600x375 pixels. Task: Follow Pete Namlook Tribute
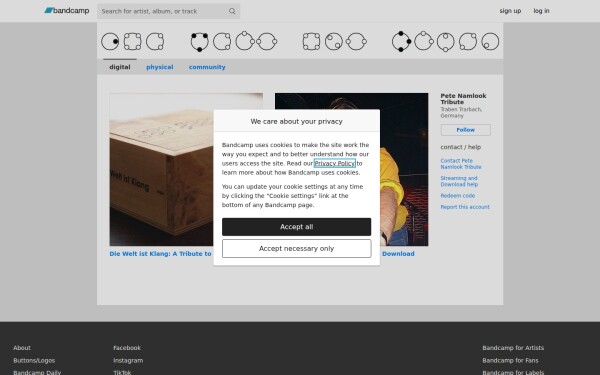[465, 130]
